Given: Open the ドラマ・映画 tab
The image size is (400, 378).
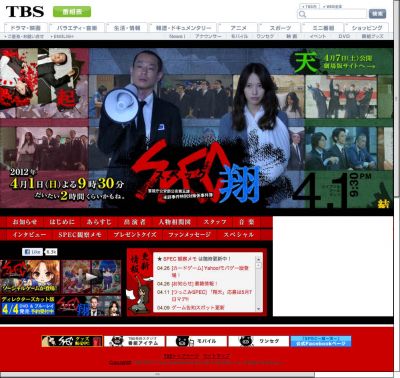Looking at the screenshot, I should click(x=26, y=28).
